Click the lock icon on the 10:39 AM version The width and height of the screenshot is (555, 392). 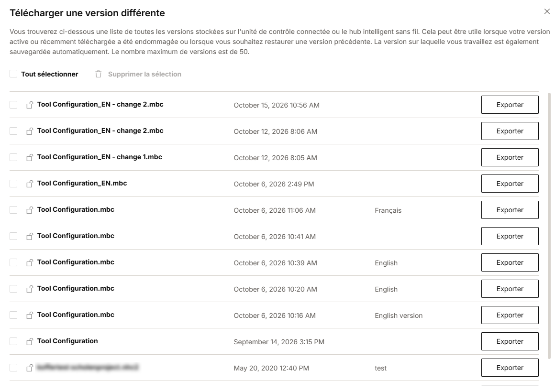pyautogui.click(x=30, y=262)
